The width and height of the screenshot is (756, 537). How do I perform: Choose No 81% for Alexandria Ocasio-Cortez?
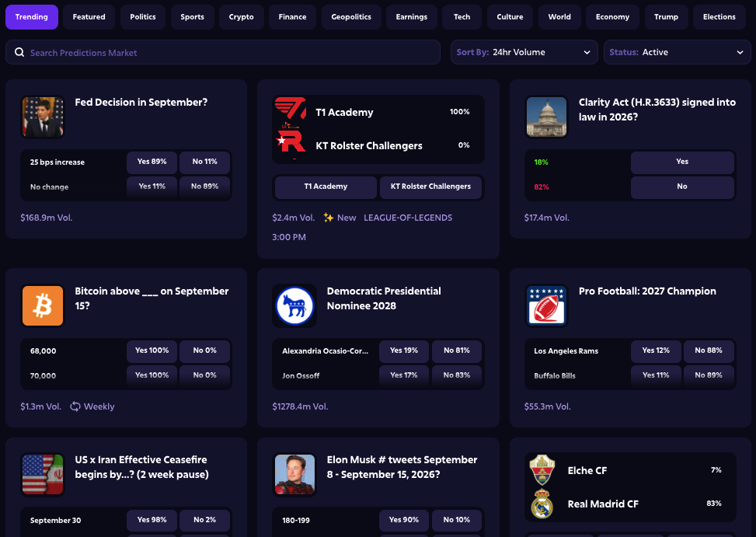tap(457, 351)
